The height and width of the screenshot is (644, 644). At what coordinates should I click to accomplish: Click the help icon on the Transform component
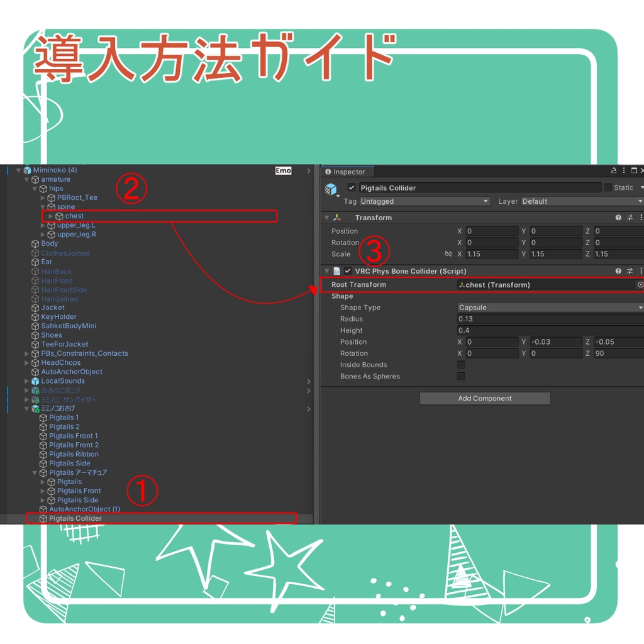(619, 217)
